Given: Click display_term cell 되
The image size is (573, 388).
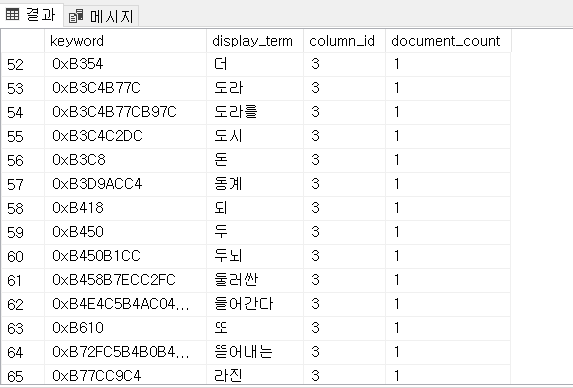Looking at the screenshot, I should point(255,208).
